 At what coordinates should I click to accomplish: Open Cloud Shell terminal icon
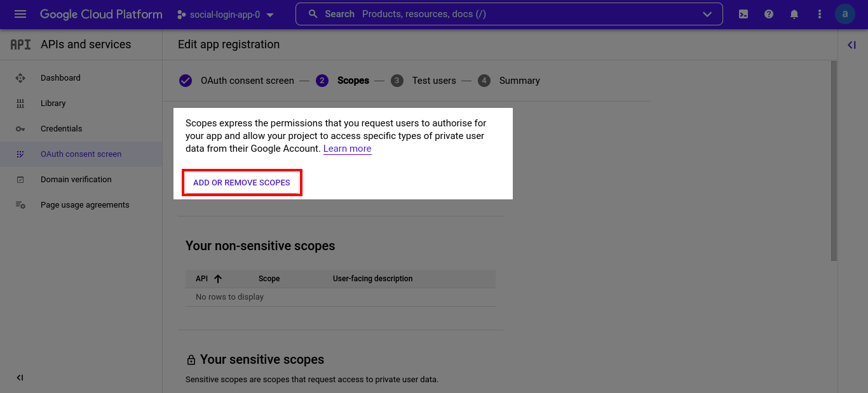click(x=743, y=14)
